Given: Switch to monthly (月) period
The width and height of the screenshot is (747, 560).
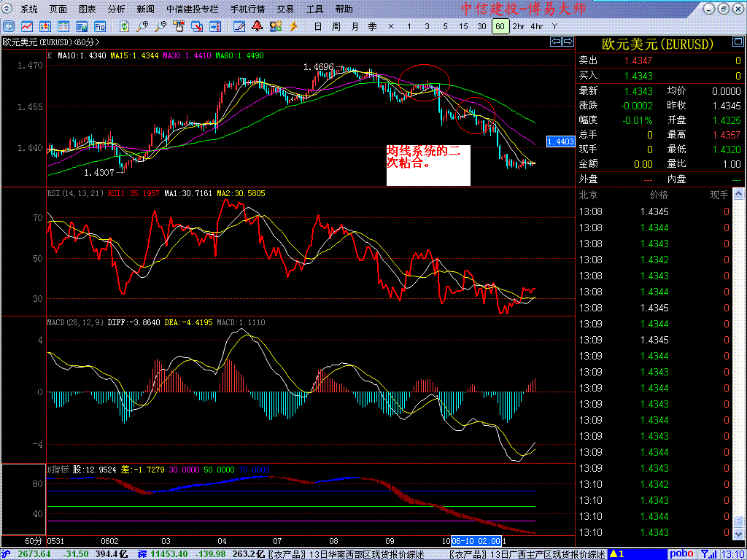Looking at the screenshot, I should click(x=355, y=26).
